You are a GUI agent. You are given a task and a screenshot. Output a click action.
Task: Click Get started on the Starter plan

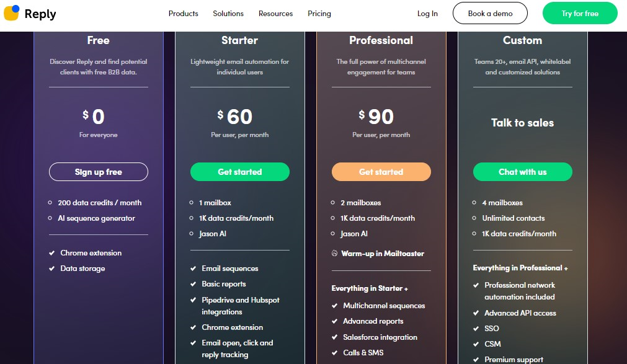coord(240,172)
